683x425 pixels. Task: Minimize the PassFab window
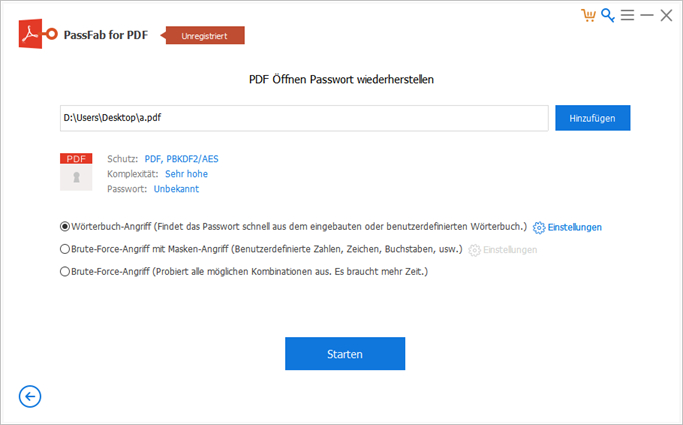tap(647, 16)
